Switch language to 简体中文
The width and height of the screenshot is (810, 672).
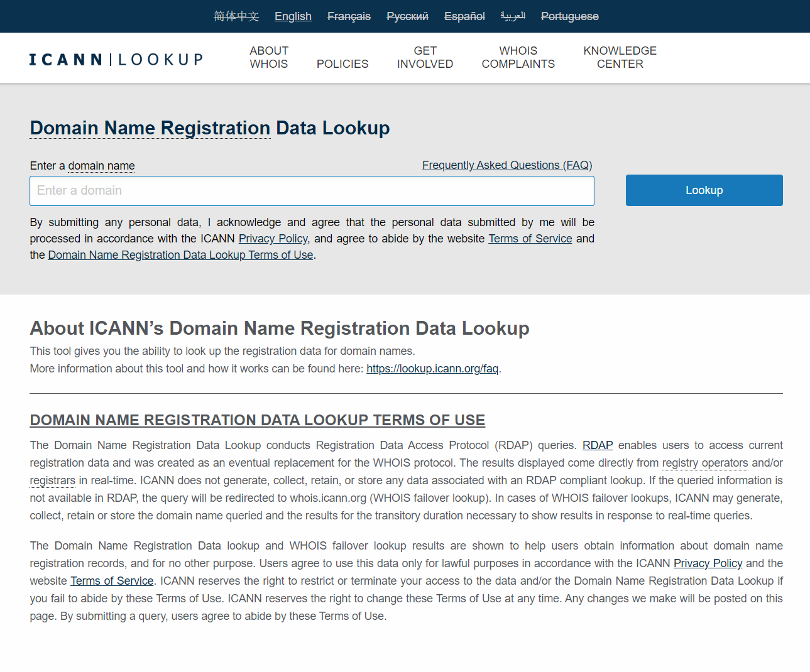[x=236, y=16]
